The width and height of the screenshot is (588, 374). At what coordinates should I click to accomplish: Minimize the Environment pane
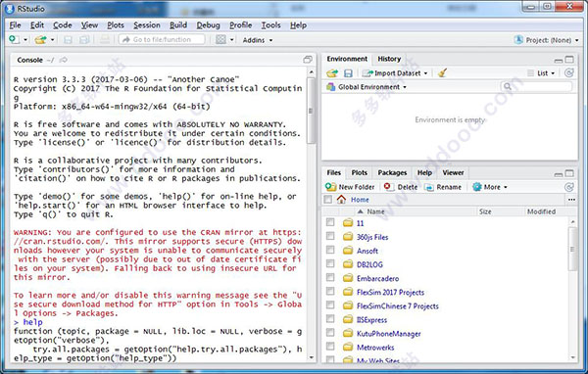[x=559, y=60]
